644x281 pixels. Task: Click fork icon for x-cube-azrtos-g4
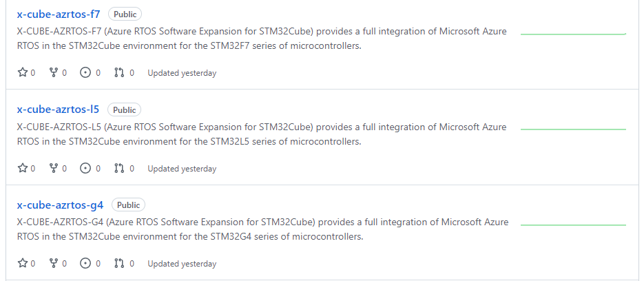click(54, 264)
